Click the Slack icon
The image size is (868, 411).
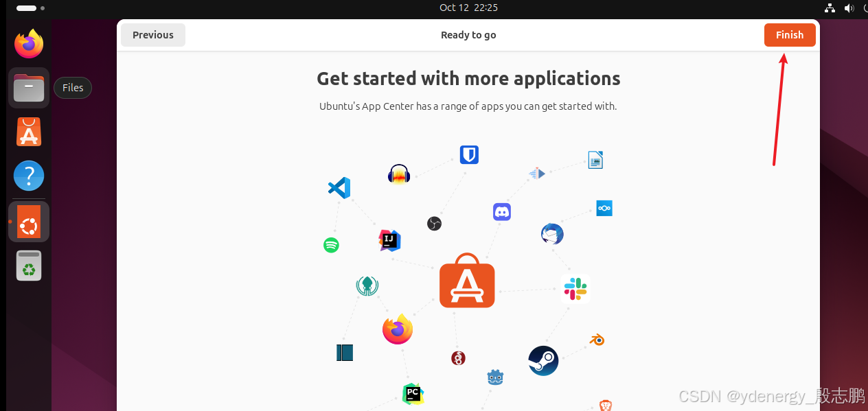(x=575, y=289)
